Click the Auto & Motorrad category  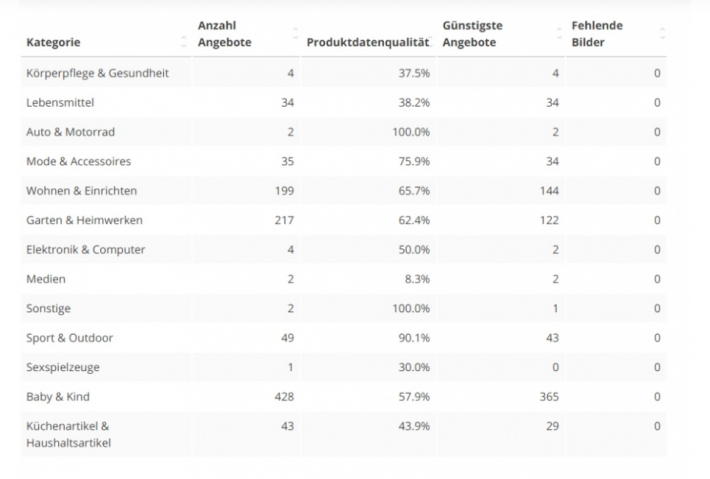point(72,131)
